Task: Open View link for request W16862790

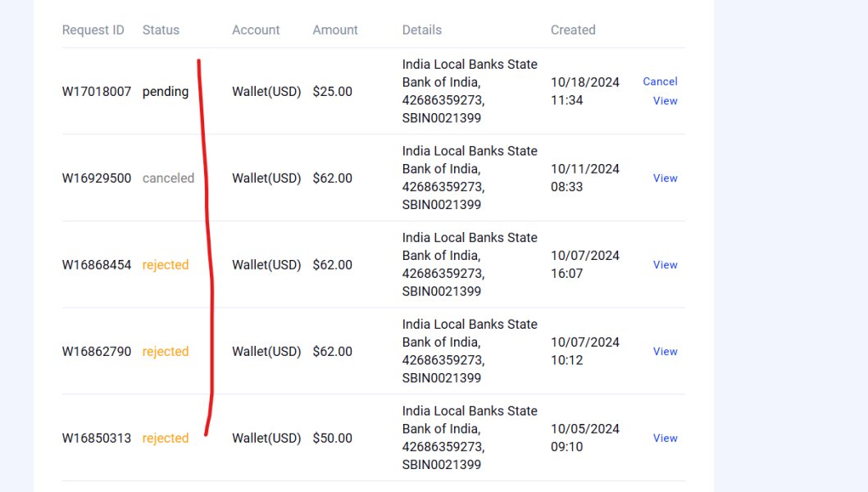Action: pyautogui.click(x=665, y=352)
